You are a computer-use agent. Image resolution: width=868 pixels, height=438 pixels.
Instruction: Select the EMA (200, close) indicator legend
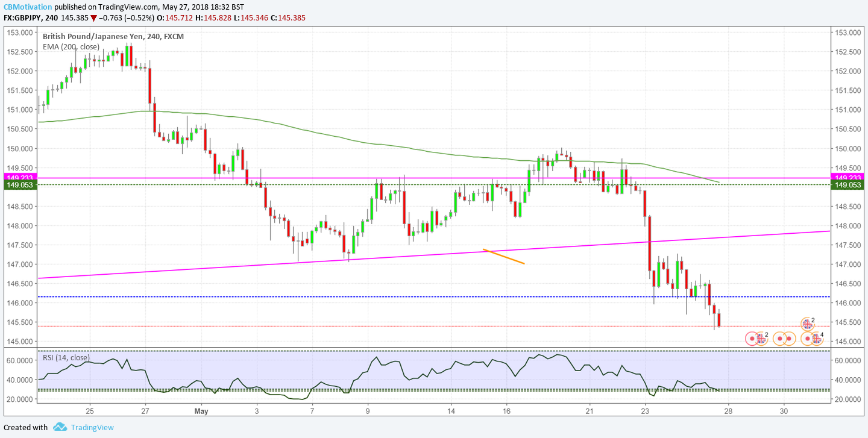[x=71, y=46]
